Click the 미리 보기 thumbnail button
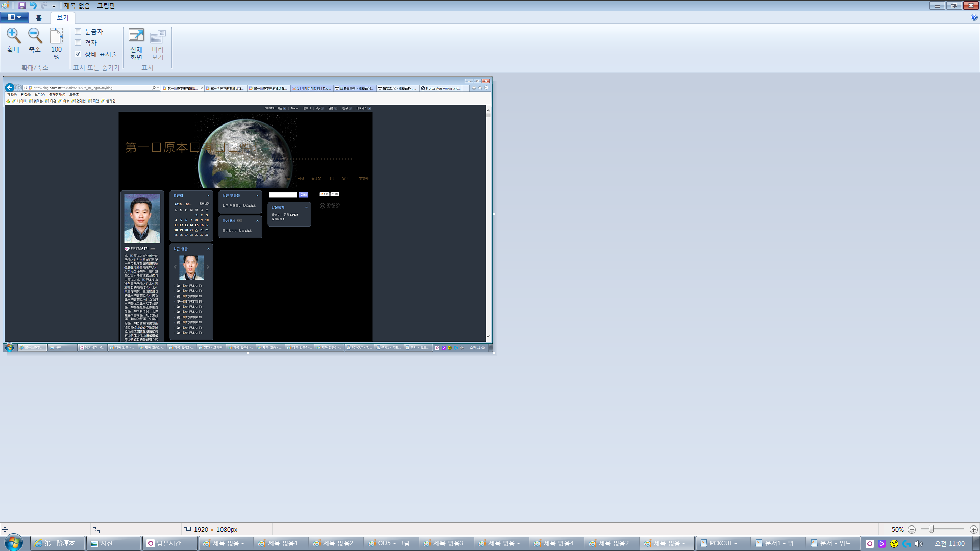This screenshot has width=980, height=551. click(x=158, y=44)
